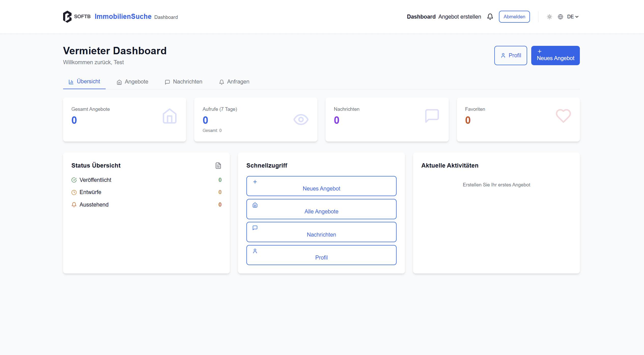Screen dimensions: 644x355
Task: Toggle the light/dark theme sun icon
Action: click(549, 17)
